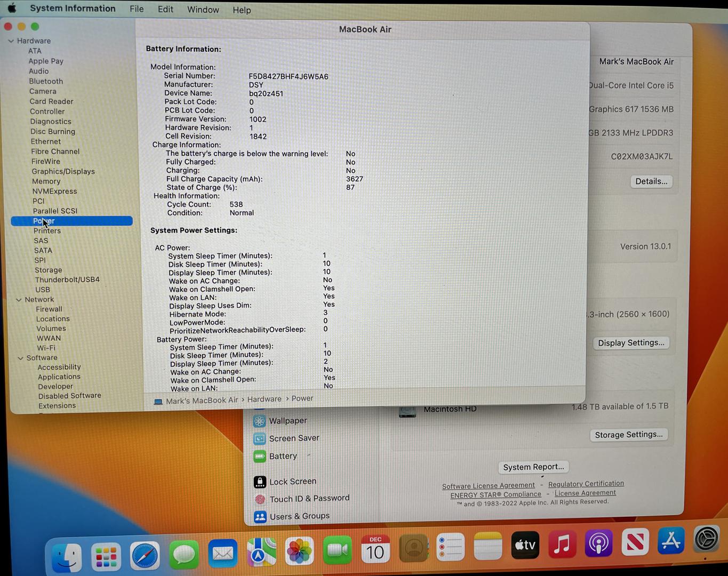Select Power in Hardware list

(x=71, y=221)
